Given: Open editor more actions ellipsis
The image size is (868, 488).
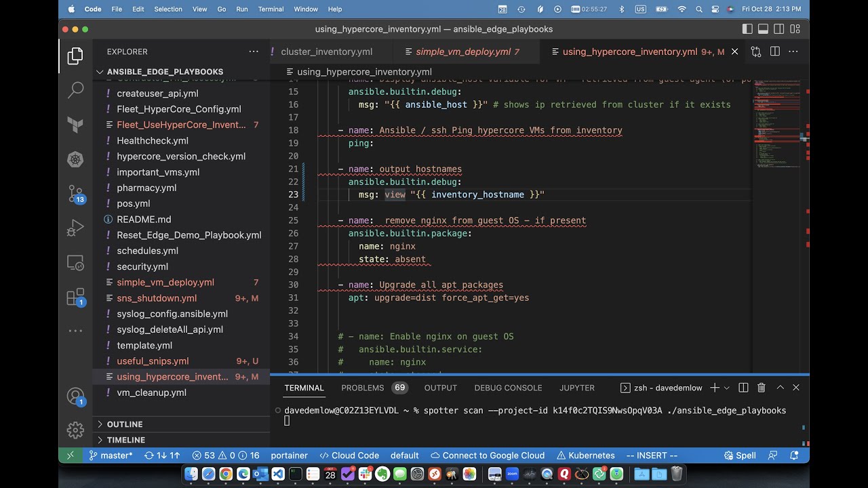Looking at the screenshot, I should click(x=793, y=52).
